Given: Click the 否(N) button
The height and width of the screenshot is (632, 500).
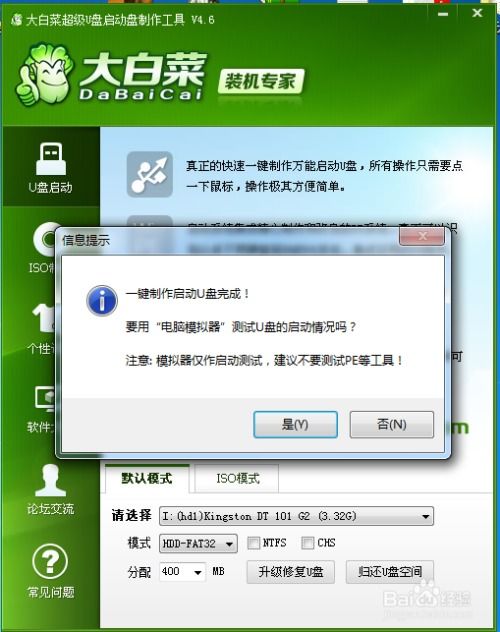Looking at the screenshot, I should pyautogui.click(x=392, y=424).
